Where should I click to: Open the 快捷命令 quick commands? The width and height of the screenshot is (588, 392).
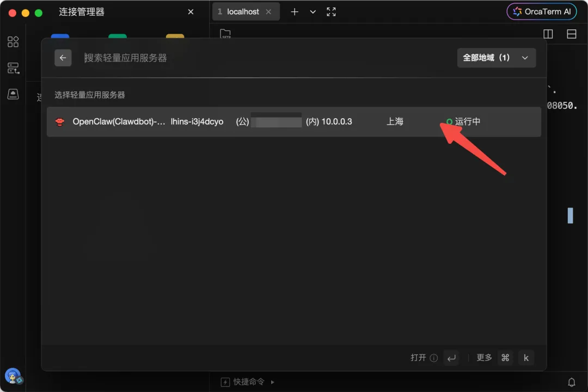point(243,382)
